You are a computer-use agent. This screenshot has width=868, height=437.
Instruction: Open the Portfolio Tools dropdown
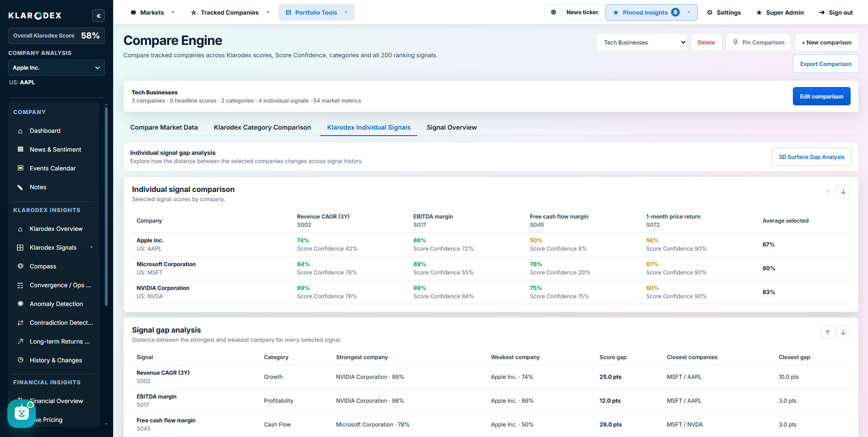coord(317,12)
